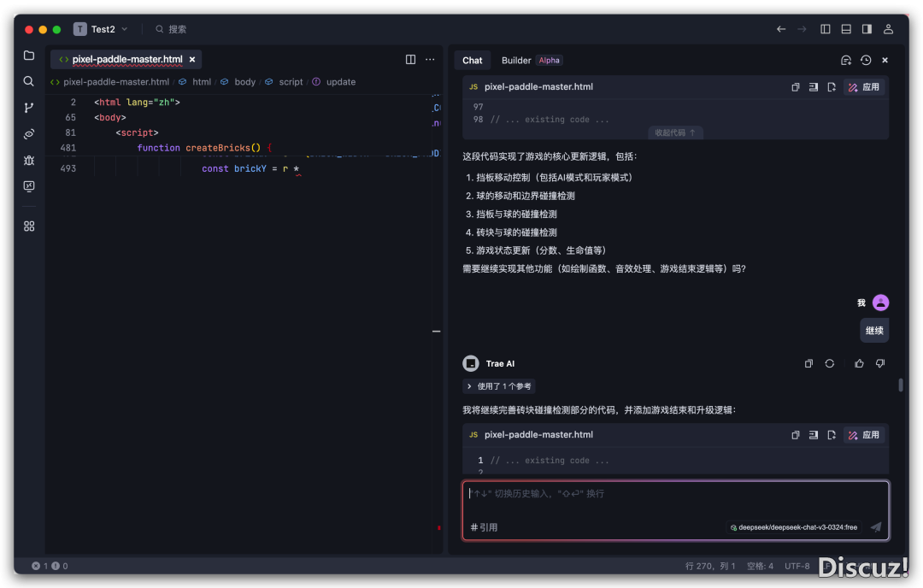
Task: Open the Run and Debug bug icon
Action: 29,160
